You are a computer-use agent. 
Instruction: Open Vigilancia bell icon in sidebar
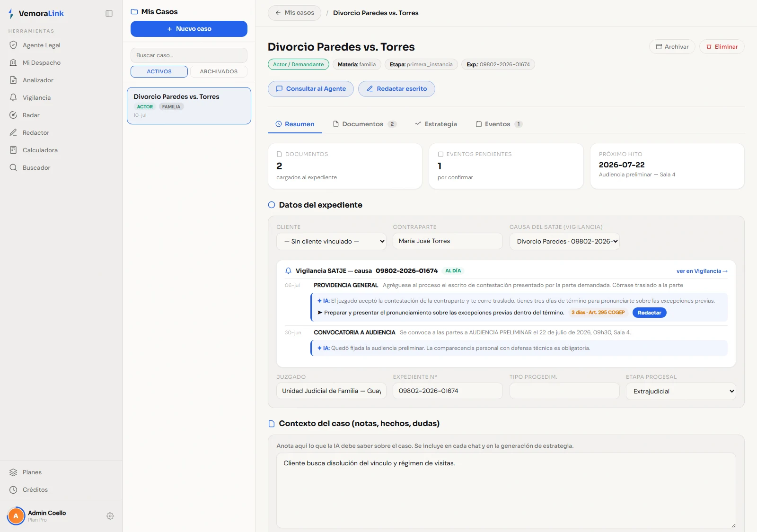pos(13,98)
